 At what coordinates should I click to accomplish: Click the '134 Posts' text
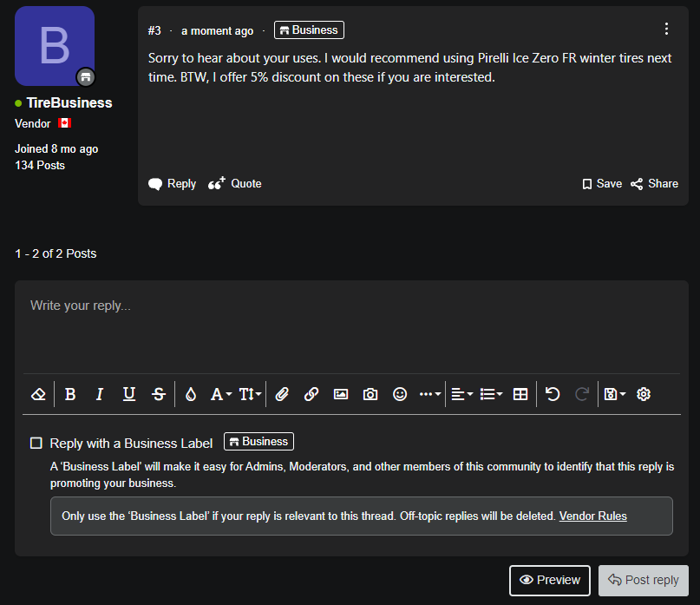(40, 165)
